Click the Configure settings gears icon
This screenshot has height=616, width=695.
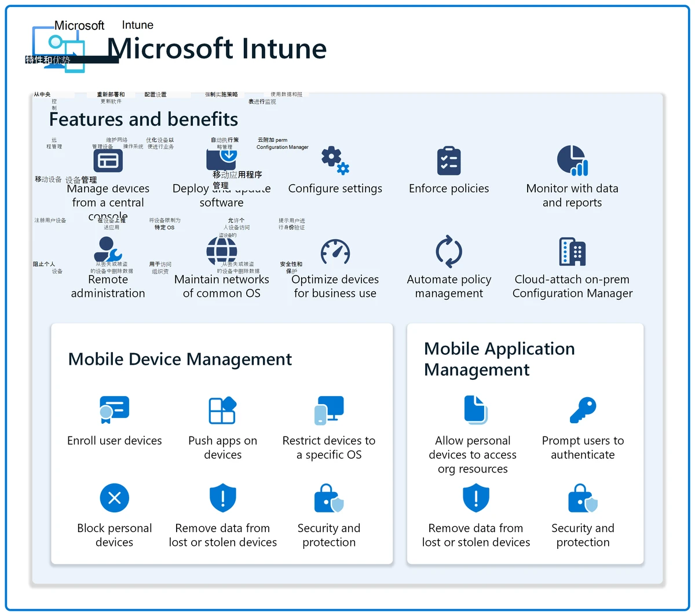click(x=335, y=160)
